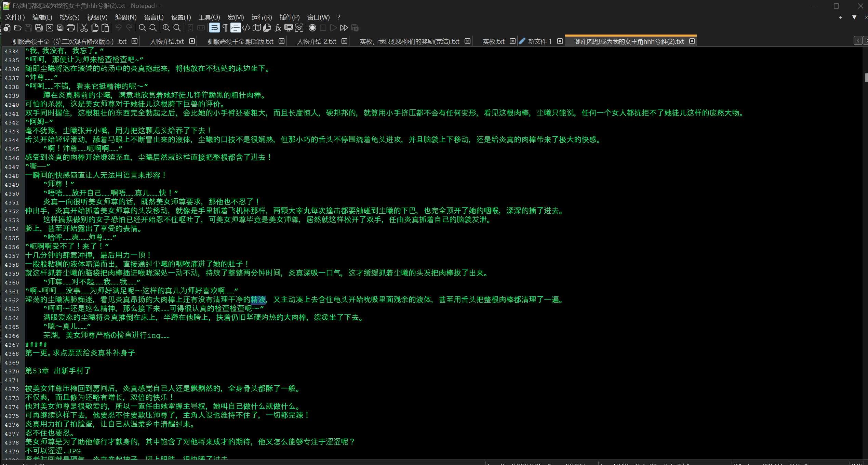Click the Print toolbar icon

point(71,28)
